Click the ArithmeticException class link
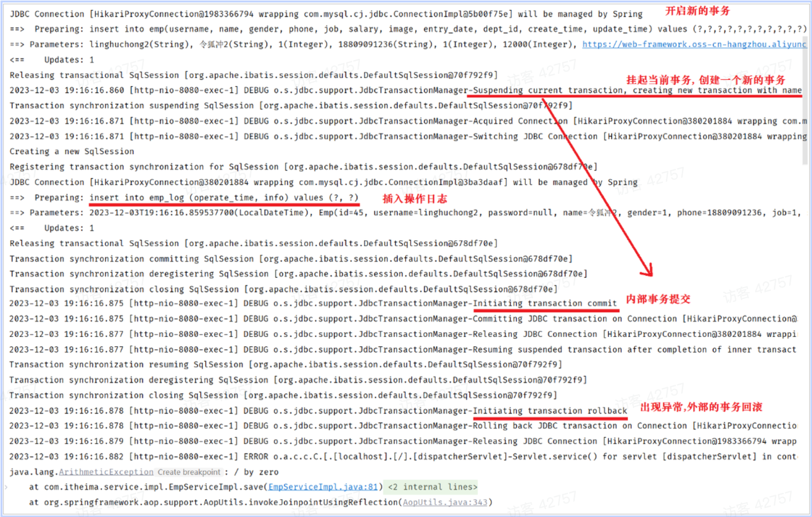The height and width of the screenshot is (517, 812). tap(106, 472)
